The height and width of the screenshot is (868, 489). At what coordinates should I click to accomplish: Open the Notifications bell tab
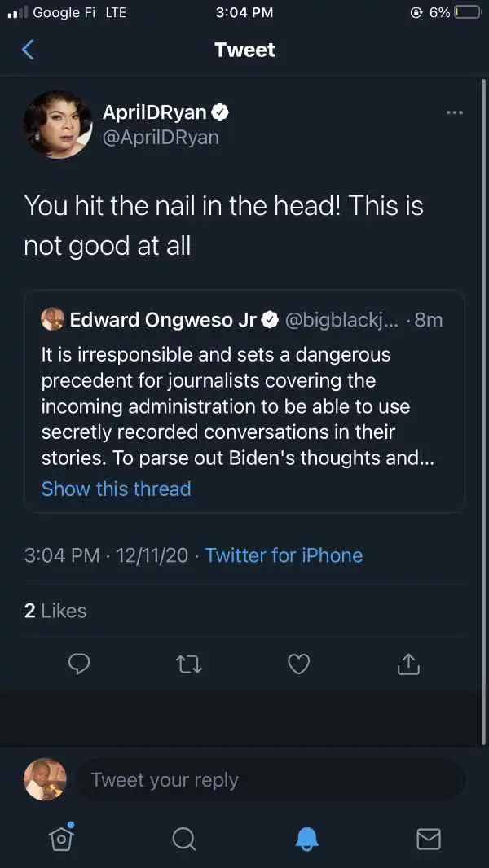(306, 839)
